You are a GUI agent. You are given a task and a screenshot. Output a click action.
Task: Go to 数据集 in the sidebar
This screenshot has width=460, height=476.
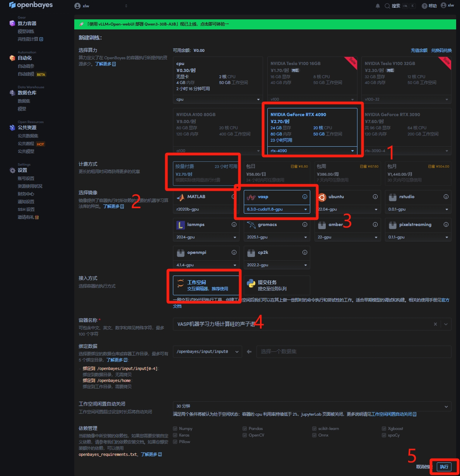click(24, 101)
